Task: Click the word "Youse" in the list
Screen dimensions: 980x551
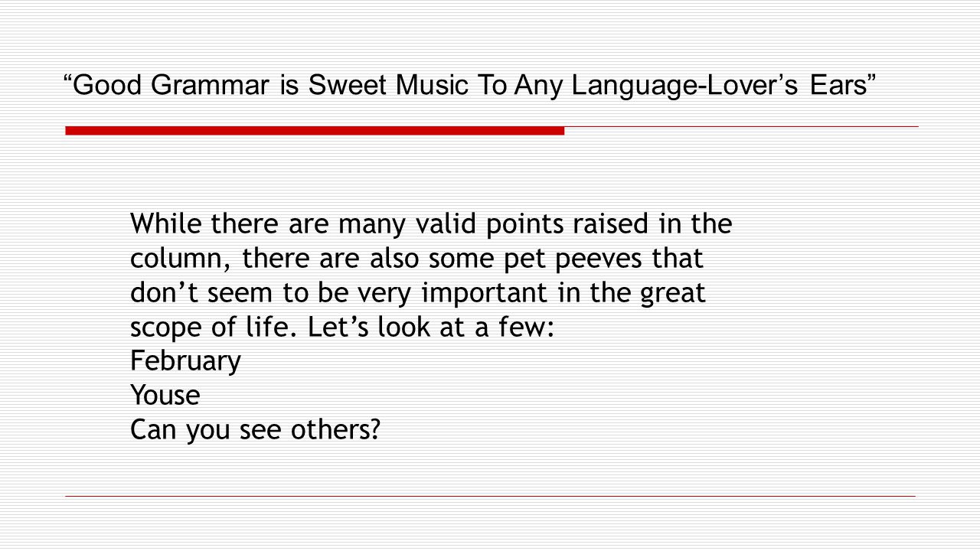Action: click(x=165, y=396)
